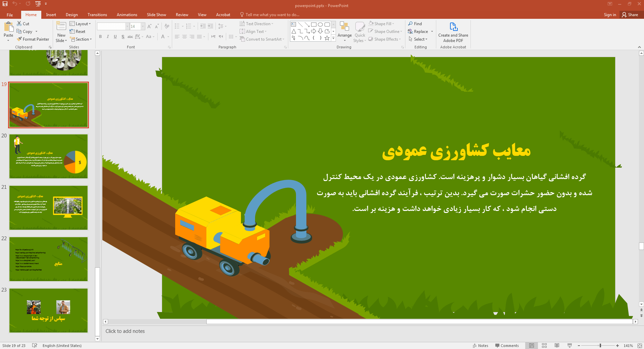Switch to the Transitions tab
Image resolution: width=644 pixels, height=349 pixels.
[x=97, y=15]
